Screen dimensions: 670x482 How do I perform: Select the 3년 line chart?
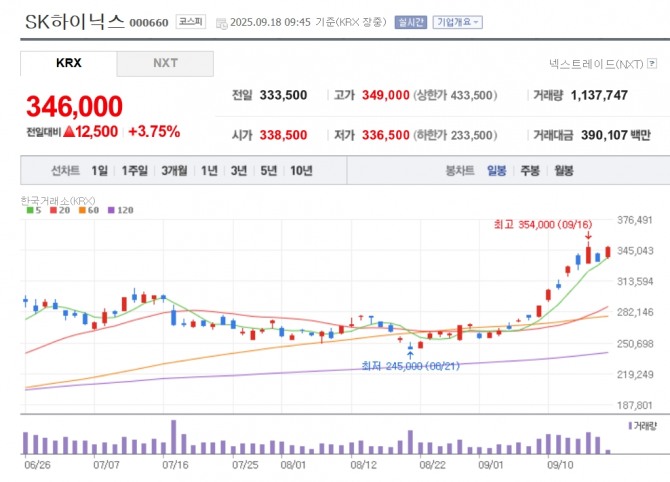coord(239,171)
